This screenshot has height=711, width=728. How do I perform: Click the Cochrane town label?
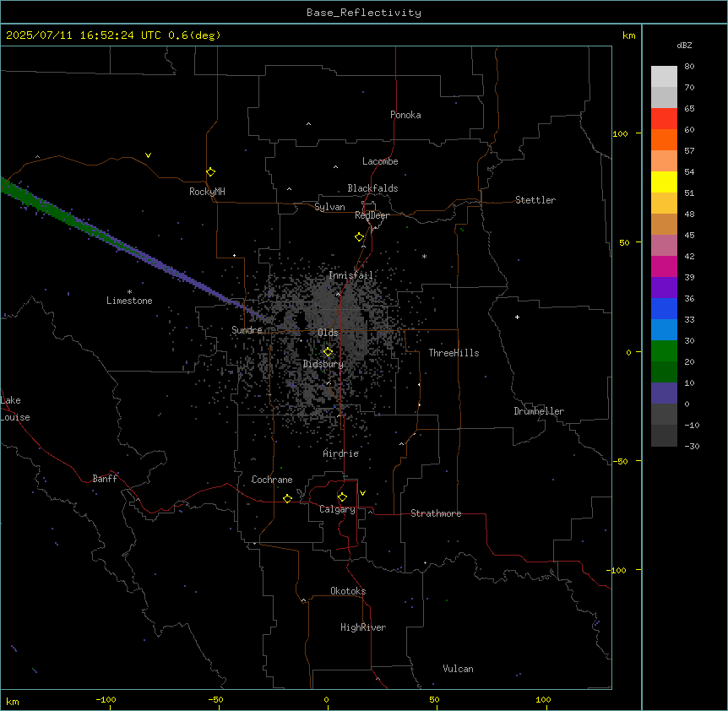272,480
